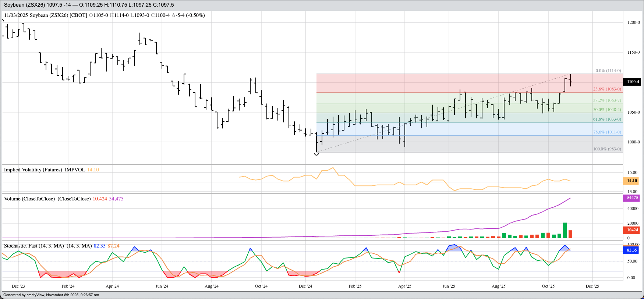Click the orange 14.10 volatility value badge
The width and height of the screenshot is (644, 299).
[632, 181]
